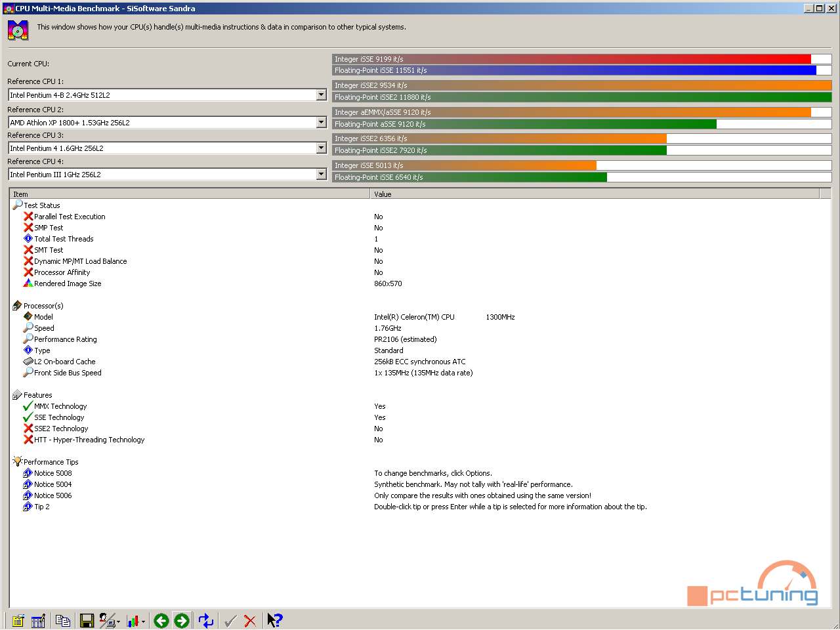Click the Integer iSSE 9199 it/s bar
This screenshot has height=630, width=840.
tap(582, 59)
